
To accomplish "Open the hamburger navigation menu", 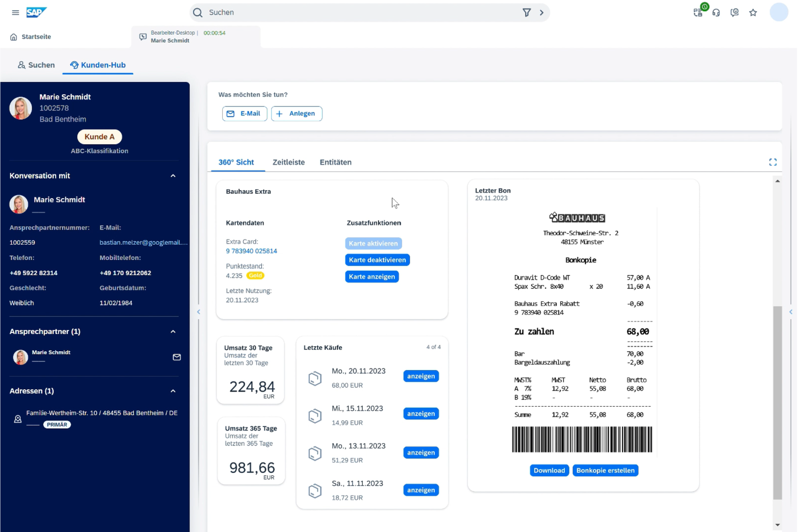I will point(15,13).
